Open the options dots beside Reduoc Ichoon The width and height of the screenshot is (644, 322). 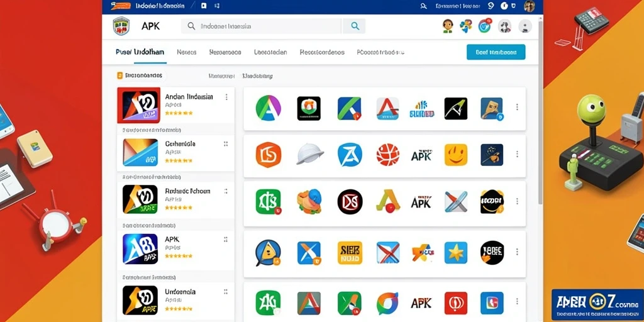(226, 191)
